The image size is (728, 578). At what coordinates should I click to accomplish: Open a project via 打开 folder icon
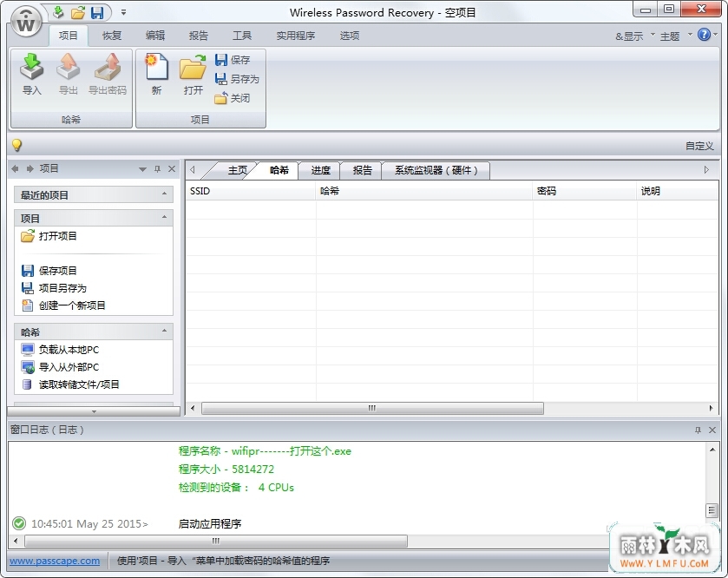pos(193,74)
